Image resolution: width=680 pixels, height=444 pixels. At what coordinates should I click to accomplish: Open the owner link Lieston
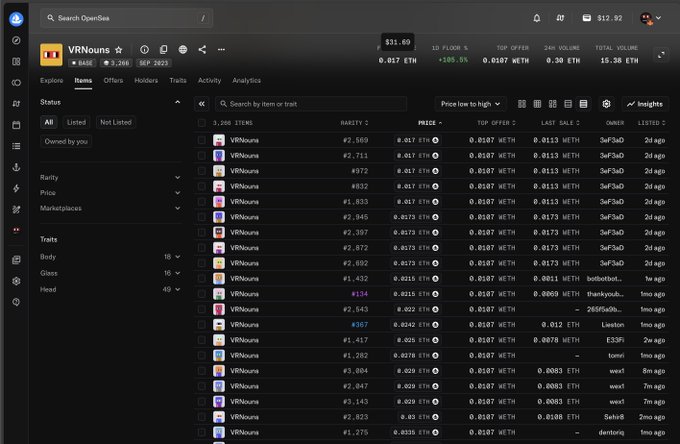click(x=613, y=325)
